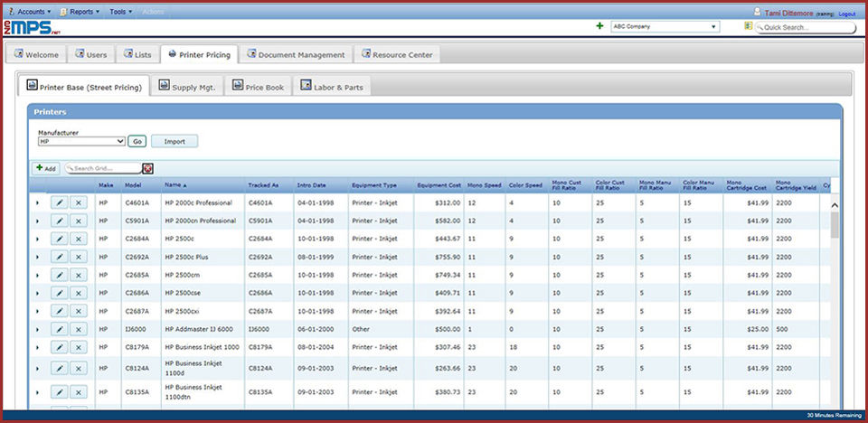Delete the HP 2500cxi row
The height and width of the screenshot is (423, 868).
[x=78, y=311]
